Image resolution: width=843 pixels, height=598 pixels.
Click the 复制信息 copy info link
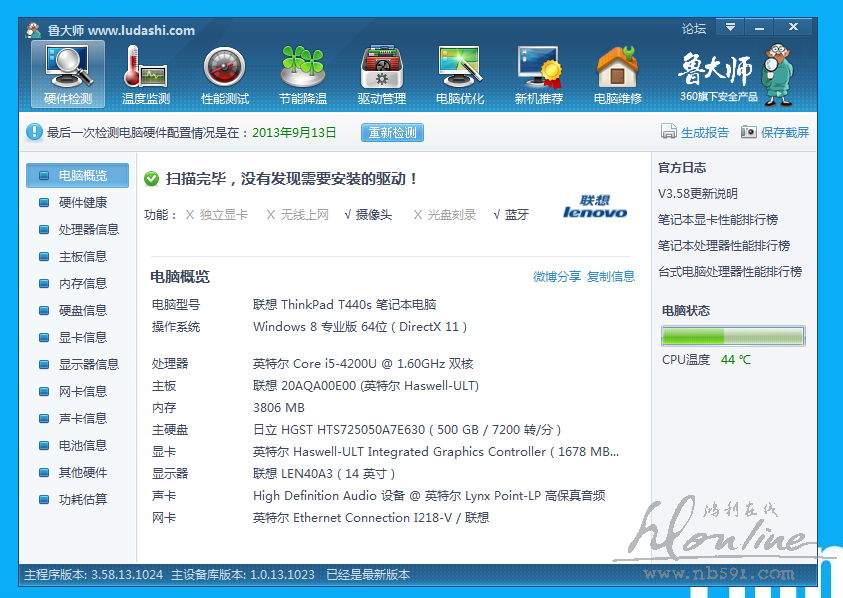pos(611,277)
